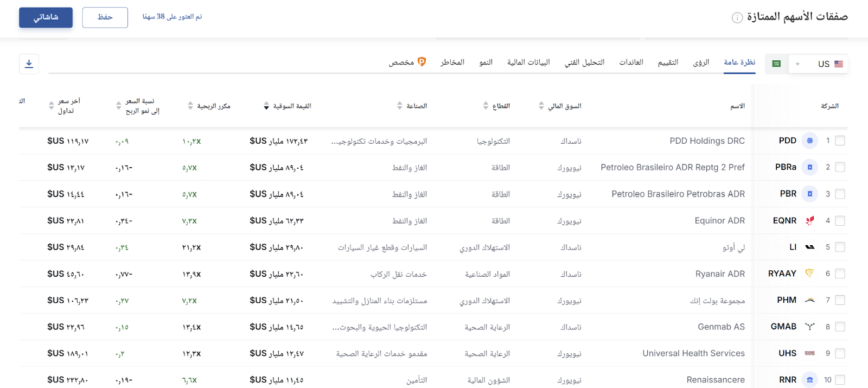Viewport: 868px width, 388px height.
Task: Click the Universal Health Services name
Action: pos(693,353)
